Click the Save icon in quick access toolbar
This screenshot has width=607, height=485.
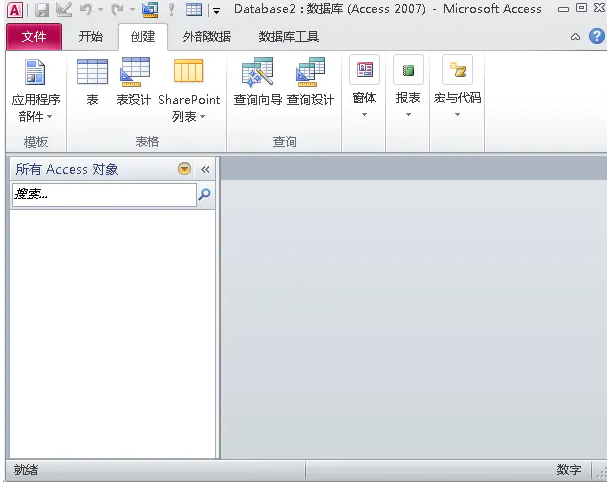(x=42, y=10)
